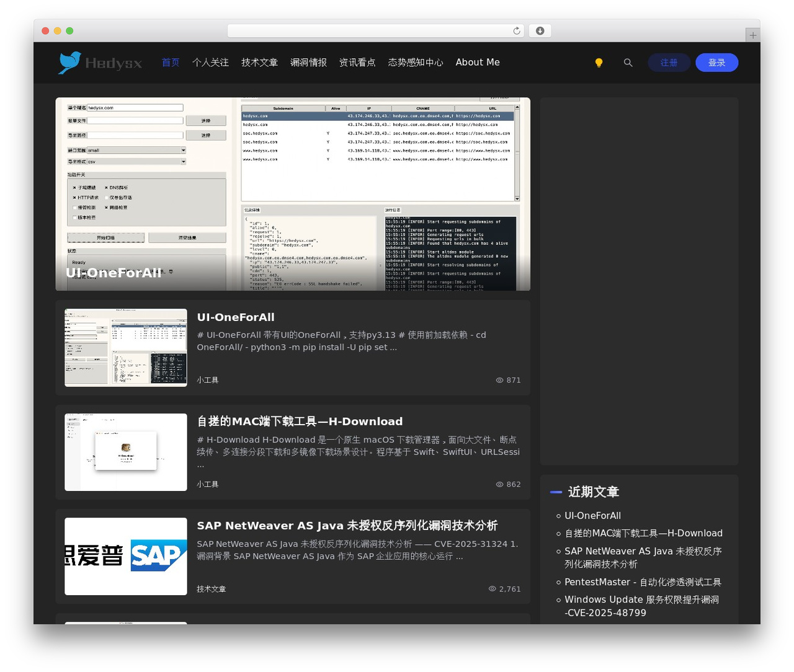This screenshot has height=672, width=794.
Task: Open Windows Update 服务权限提升漏洞 sidebar link
Action: click(x=641, y=606)
